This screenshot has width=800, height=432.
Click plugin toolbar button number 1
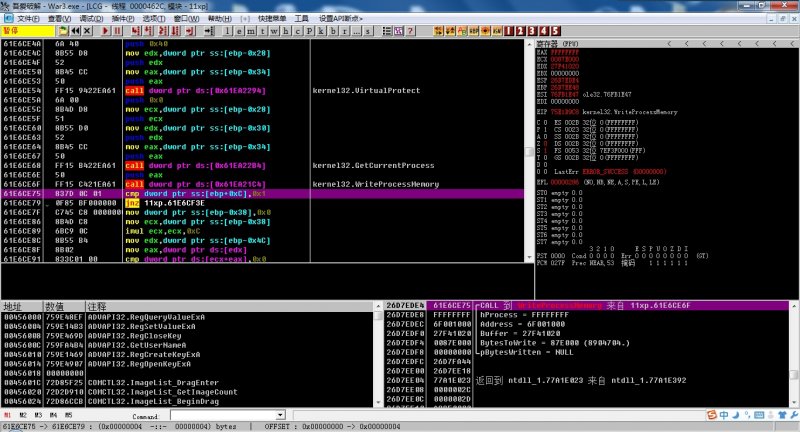pyautogui.click(x=509, y=31)
